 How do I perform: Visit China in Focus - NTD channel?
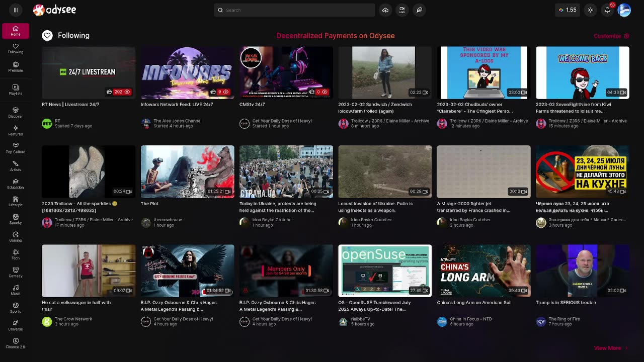pos(471,319)
